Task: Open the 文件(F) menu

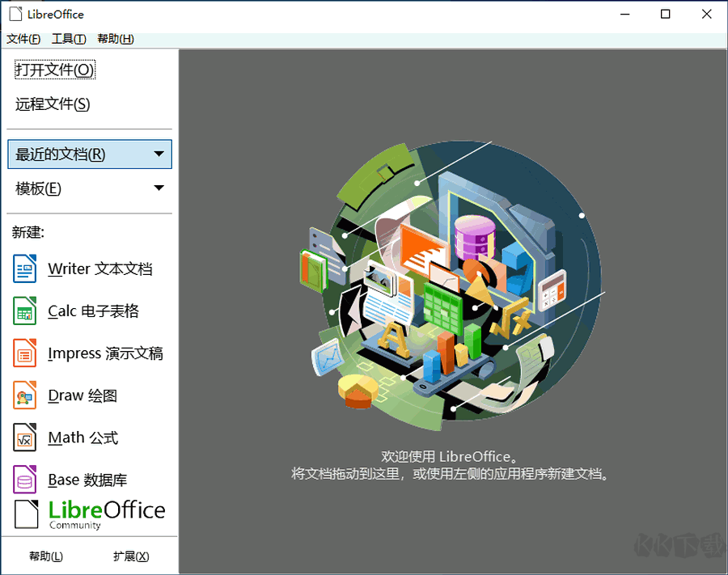Action: 22,38
